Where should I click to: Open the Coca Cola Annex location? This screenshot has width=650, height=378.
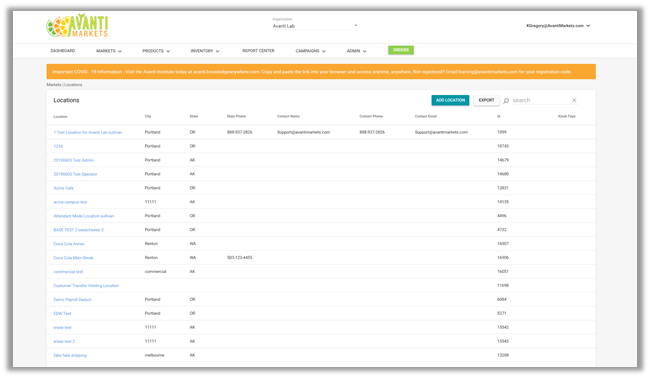[x=69, y=244]
